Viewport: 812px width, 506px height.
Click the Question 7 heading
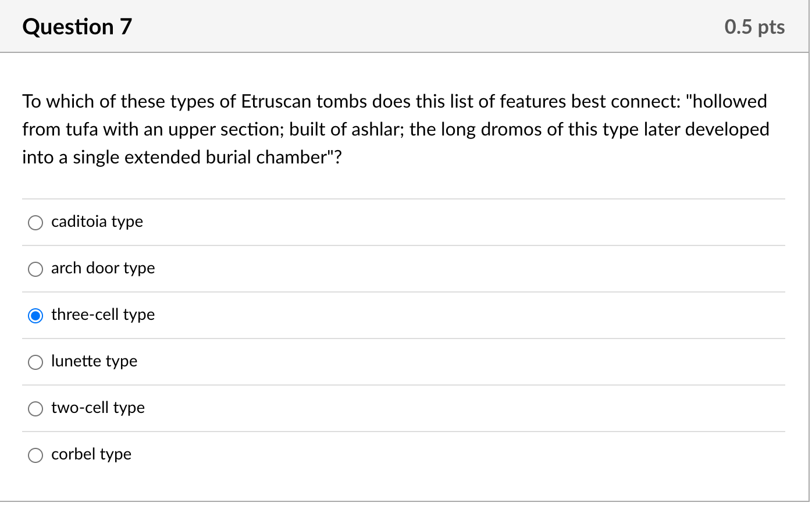coord(76,26)
